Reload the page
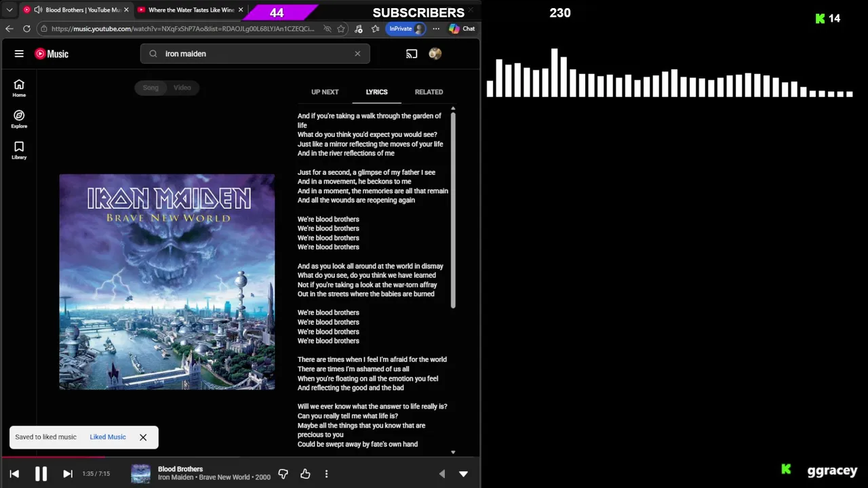This screenshot has height=488, width=868. pos(26,28)
